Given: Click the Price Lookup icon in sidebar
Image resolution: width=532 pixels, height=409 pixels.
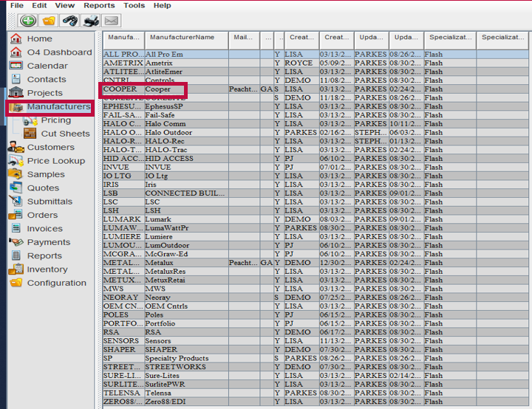Looking at the screenshot, I should click(16, 160).
